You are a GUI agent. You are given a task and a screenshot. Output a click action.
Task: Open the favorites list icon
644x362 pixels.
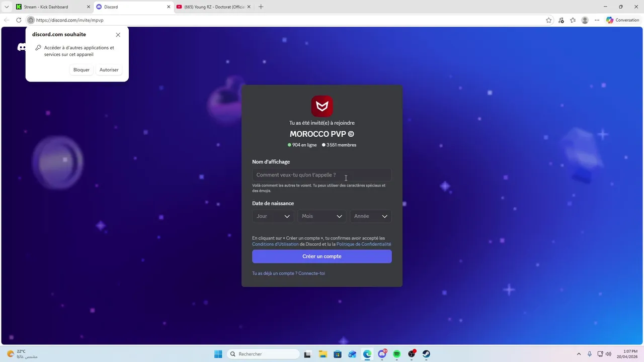coord(573,20)
